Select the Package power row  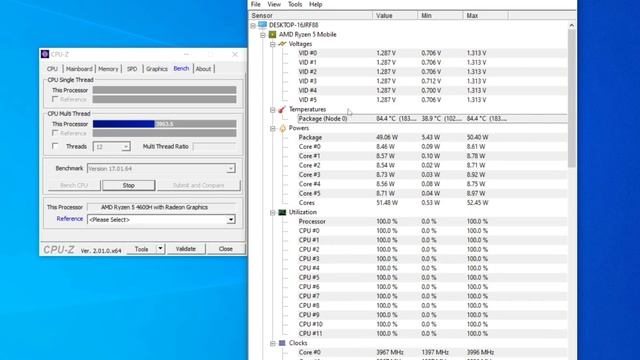coord(433,138)
